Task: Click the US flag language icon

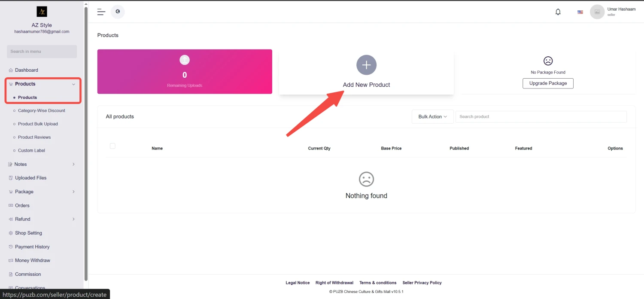Action: [x=580, y=12]
